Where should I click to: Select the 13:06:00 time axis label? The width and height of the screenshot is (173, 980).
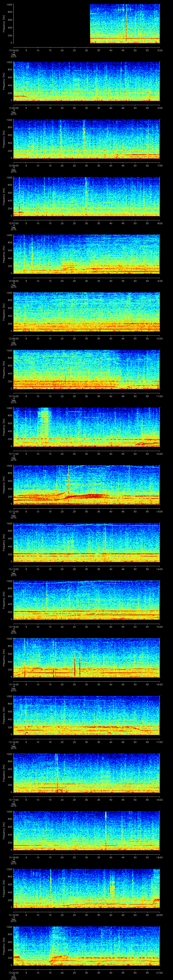pos(13,166)
